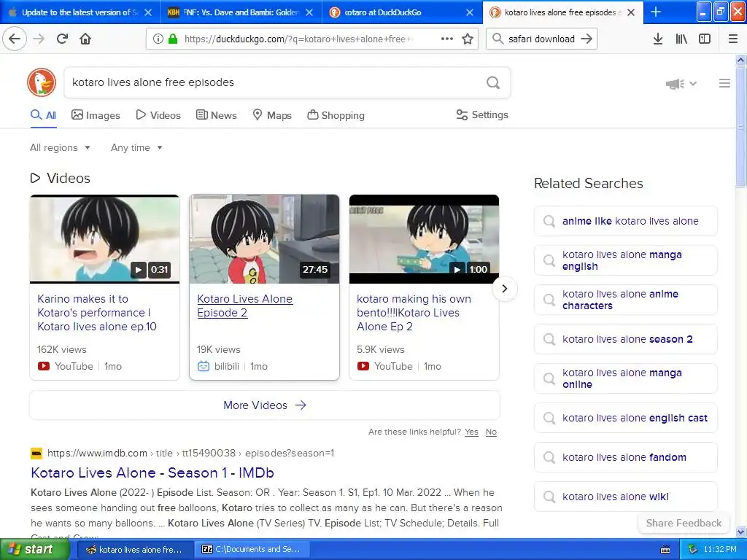Open Kotaro Lives Alone Episode 2 link

click(x=245, y=306)
